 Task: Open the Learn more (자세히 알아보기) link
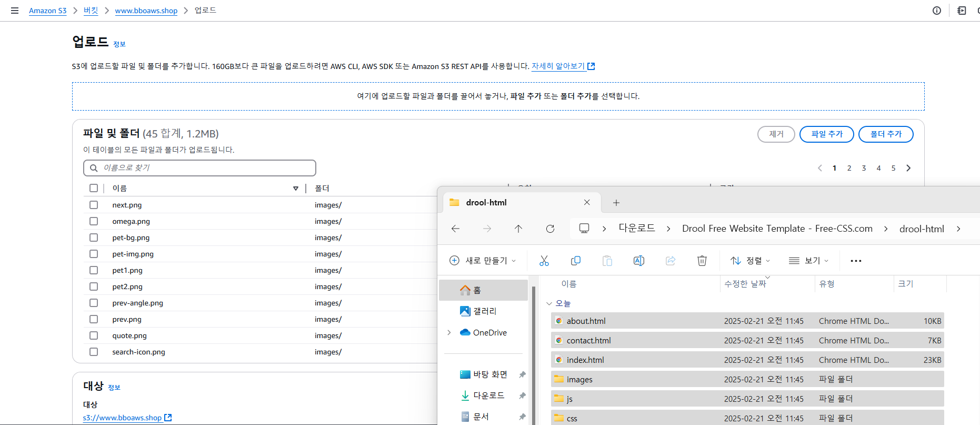click(x=563, y=66)
